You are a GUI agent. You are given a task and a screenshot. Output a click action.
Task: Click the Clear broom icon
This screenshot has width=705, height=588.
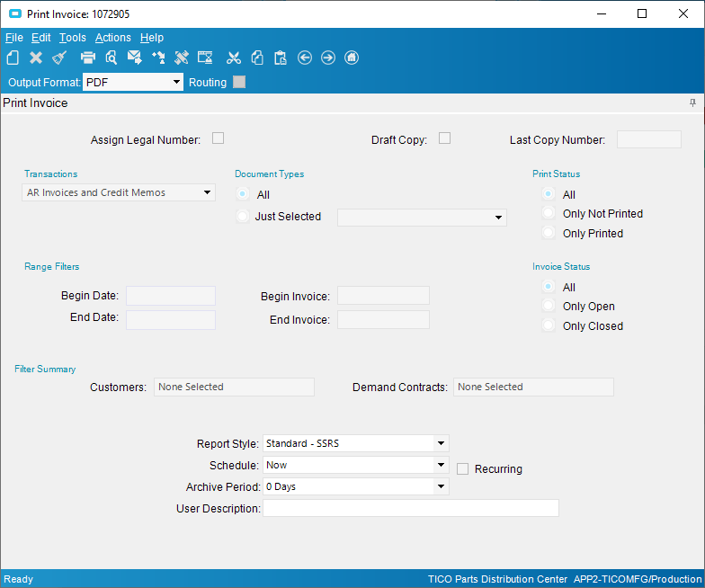pos(59,58)
